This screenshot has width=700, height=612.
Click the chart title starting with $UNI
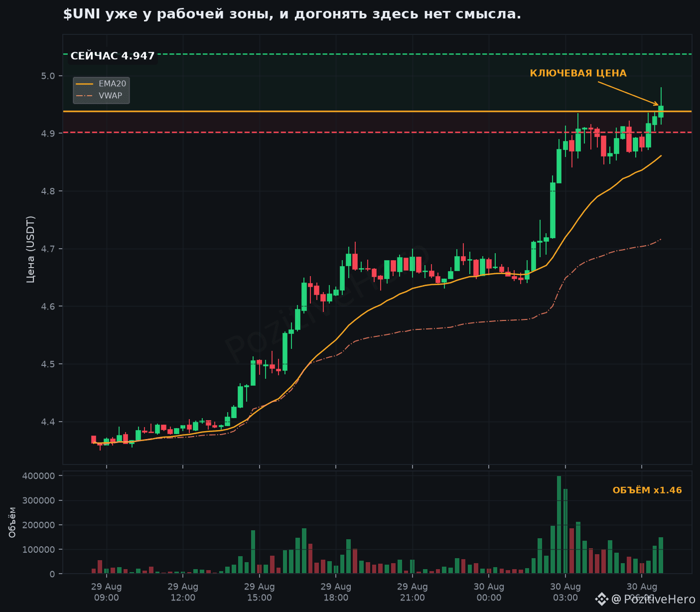pos(292,14)
